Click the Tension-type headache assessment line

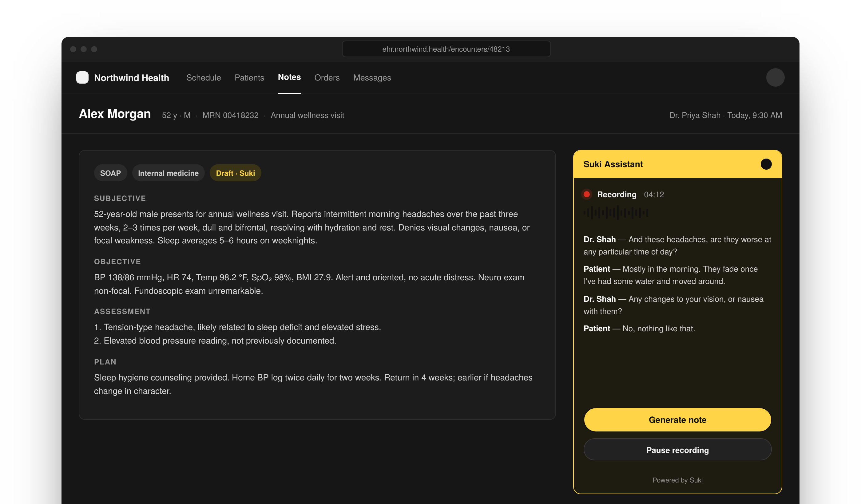tap(237, 327)
